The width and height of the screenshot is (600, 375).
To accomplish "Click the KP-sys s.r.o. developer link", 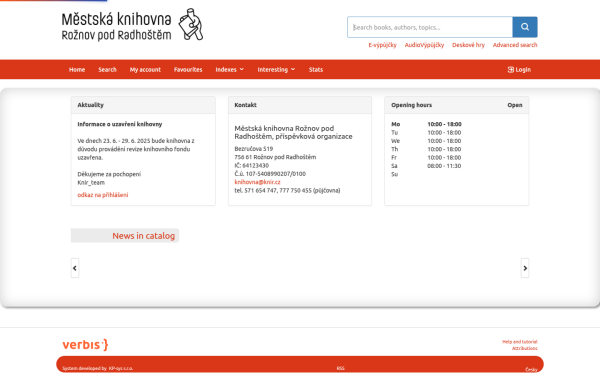I will point(121,368).
